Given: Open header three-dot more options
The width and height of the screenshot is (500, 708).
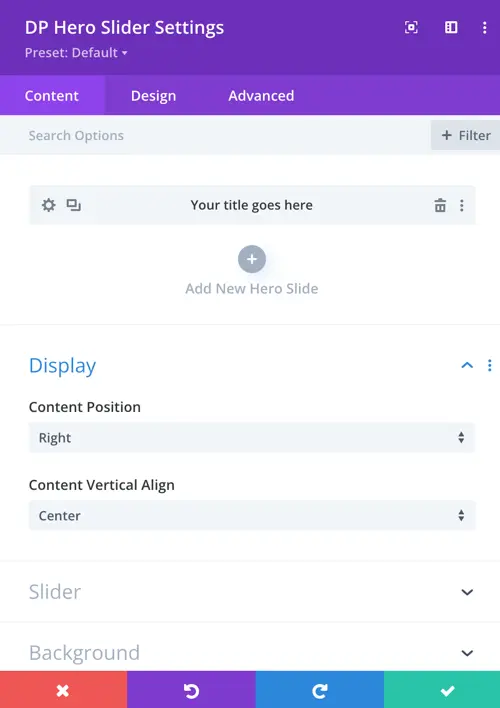Looking at the screenshot, I should [x=485, y=28].
